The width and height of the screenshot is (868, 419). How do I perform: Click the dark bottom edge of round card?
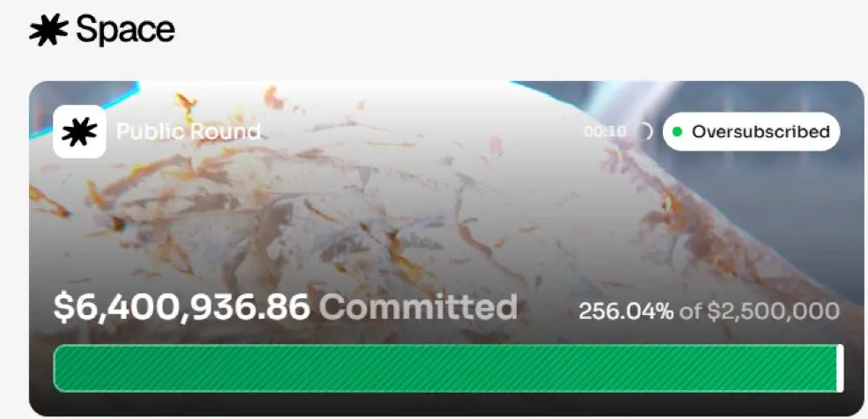(x=446, y=405)
